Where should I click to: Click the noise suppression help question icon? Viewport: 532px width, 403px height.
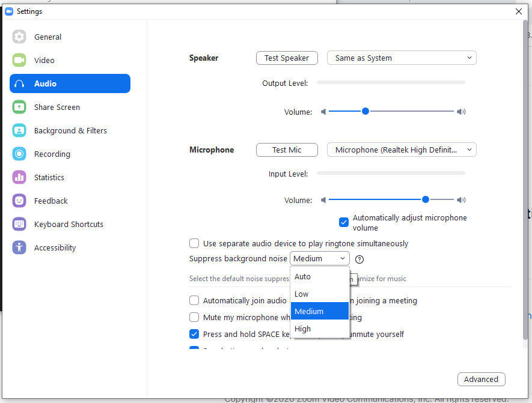tap(359, 259)
